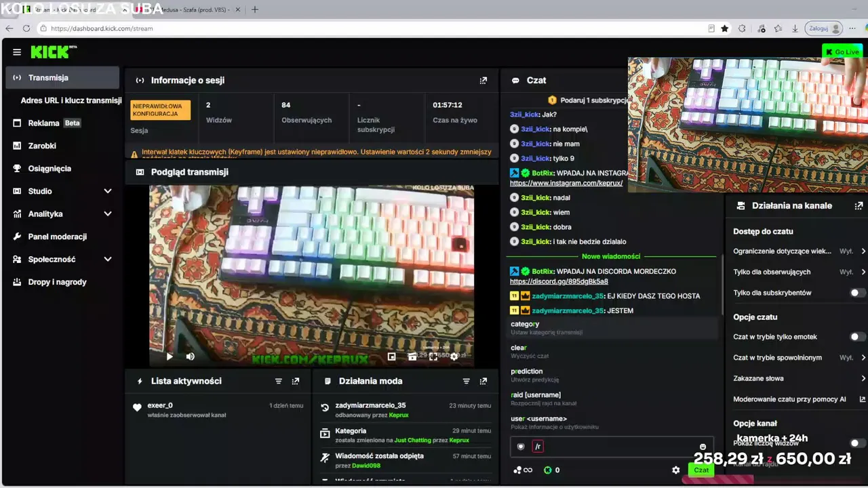Toggle Czat w trybie tylko emotek
This screenshot has height=488, width=868.
point(858,337)
